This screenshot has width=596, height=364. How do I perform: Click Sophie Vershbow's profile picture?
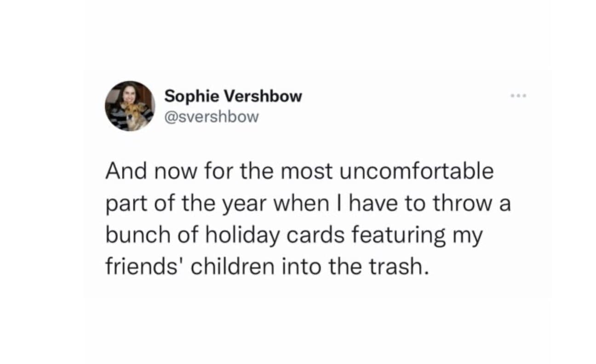click(130, 106)
